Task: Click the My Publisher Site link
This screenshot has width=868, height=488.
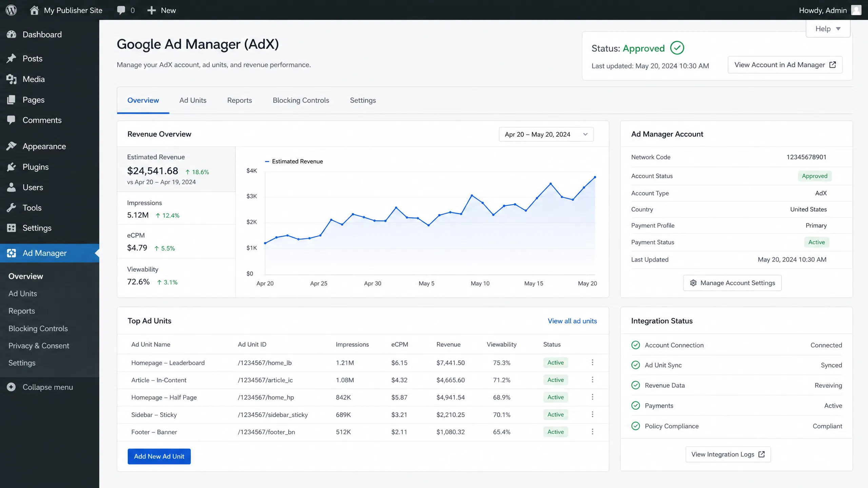Action: tap(73, 10)
